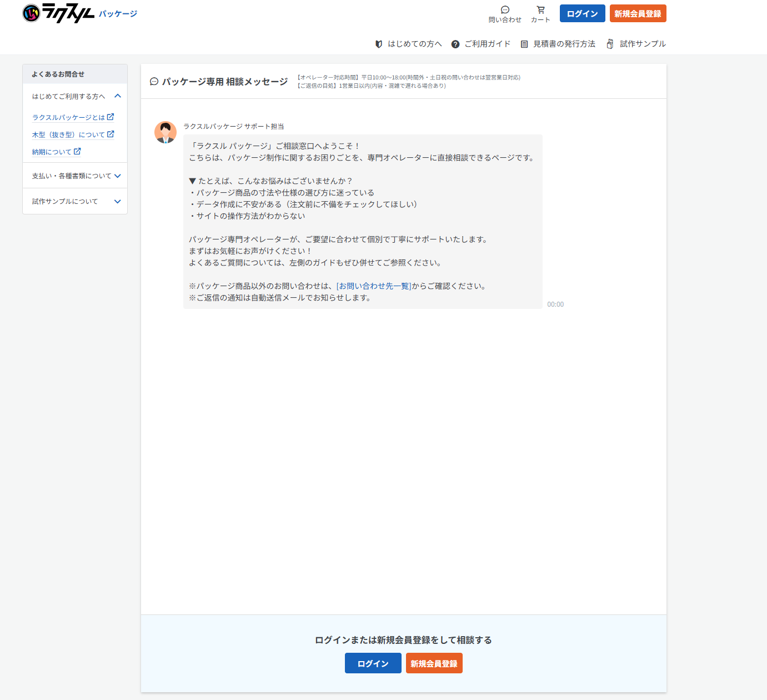The height and width of the screenshot is (700, 767).
Task: Click the question mark icon beside ご利用ガイド
Action: [455, 44]
